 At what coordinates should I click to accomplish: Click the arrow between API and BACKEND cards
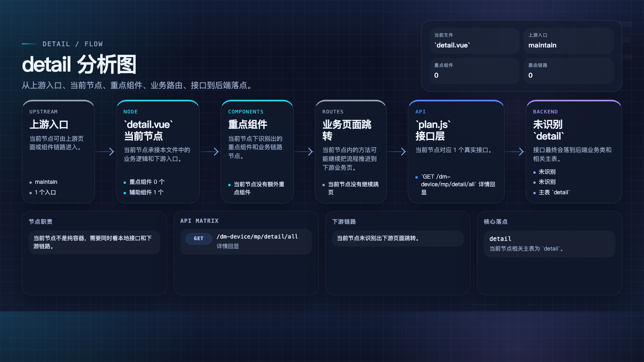[x=515, y=152]
